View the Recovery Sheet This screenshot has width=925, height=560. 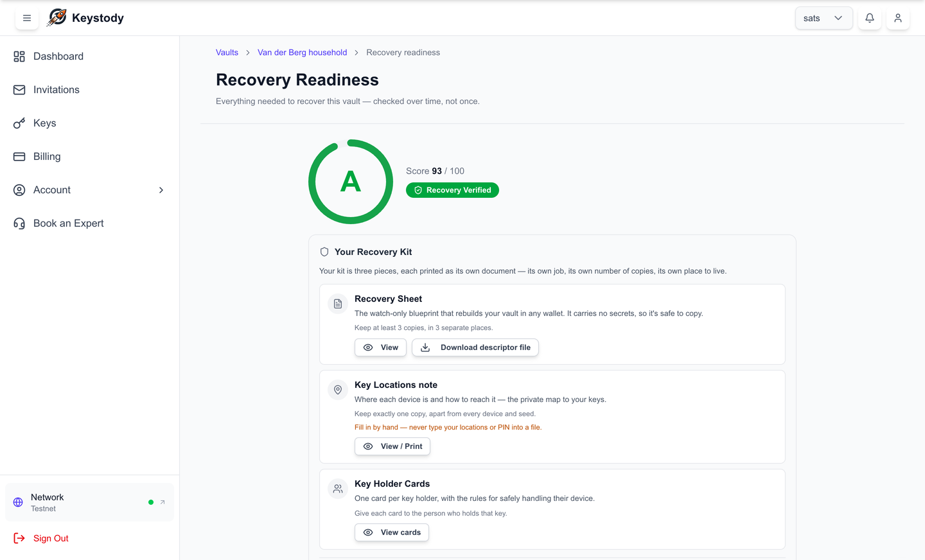[x=380, y=347]
